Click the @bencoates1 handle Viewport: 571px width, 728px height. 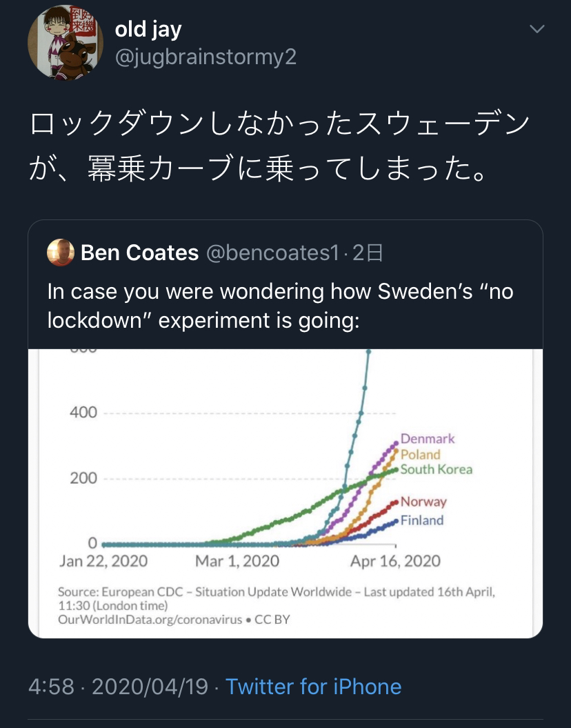(x=272, y=253)
